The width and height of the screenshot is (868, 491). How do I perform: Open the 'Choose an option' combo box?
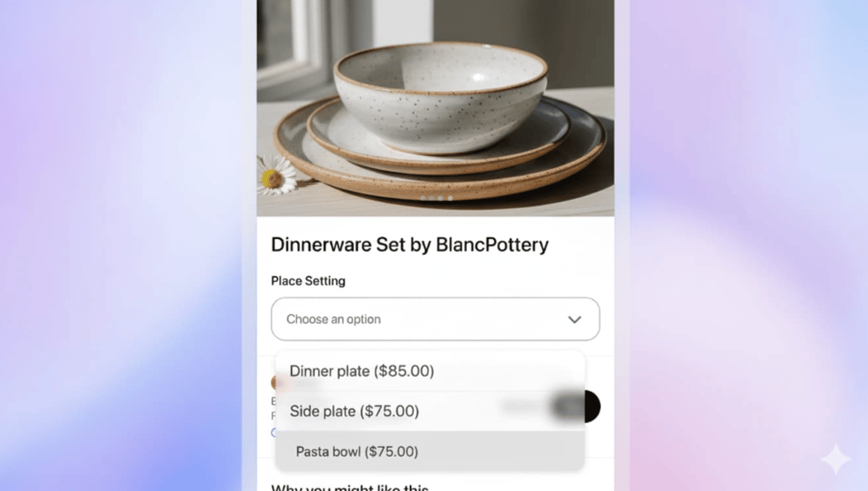pyautogui.click(x=435, y=319)
